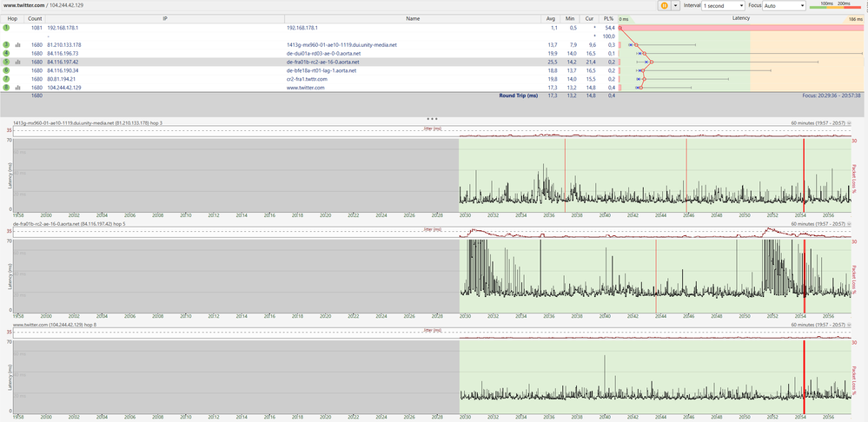Click the green hop 1 circle icon
This screenshot has width=868, height=422.
coord(6,28)
